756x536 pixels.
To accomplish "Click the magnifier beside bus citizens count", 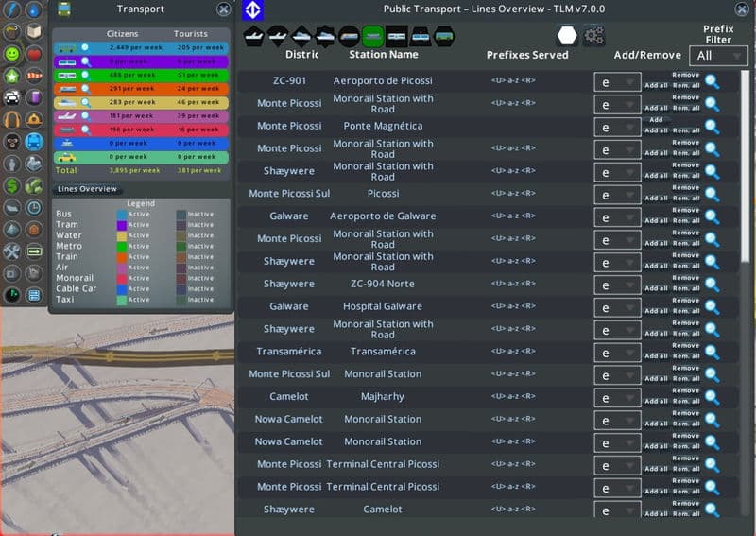I will tap(84, 46).
